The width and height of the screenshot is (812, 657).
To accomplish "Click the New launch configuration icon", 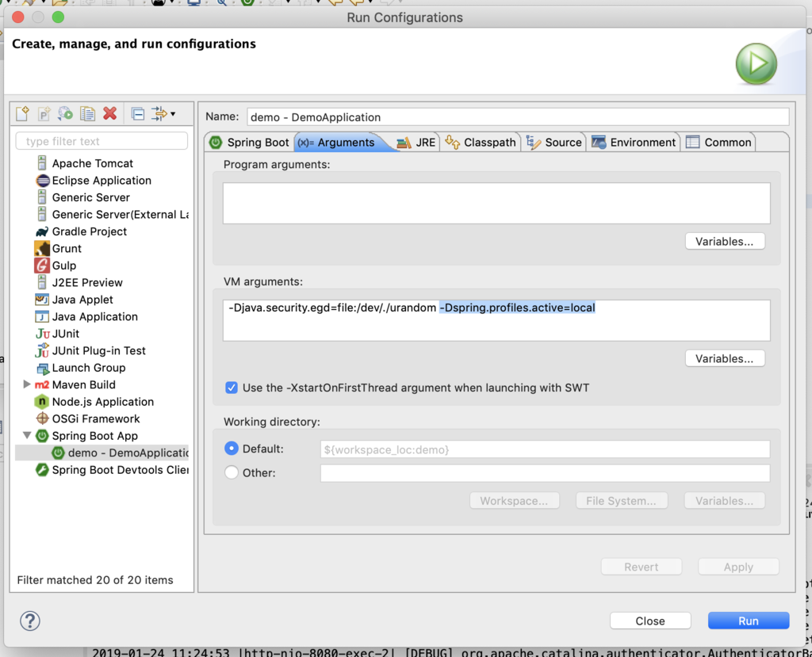I will tap(22, 113).
